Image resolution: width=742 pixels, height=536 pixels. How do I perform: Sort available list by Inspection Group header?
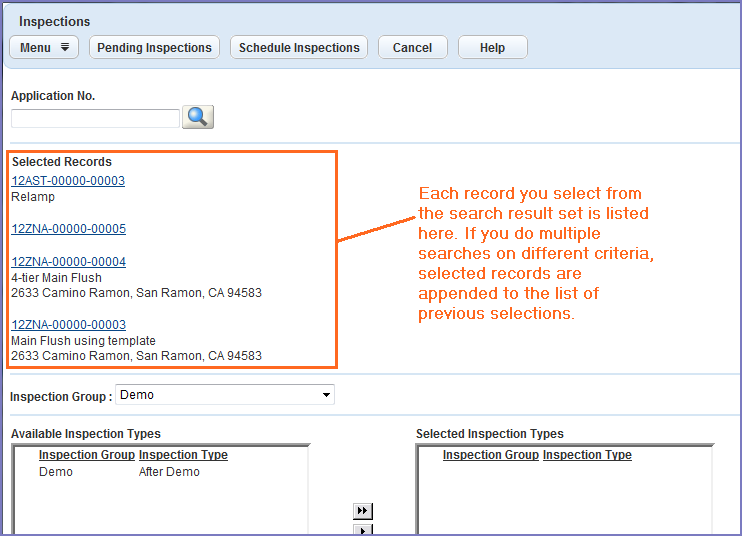click(x=87, y=455)
